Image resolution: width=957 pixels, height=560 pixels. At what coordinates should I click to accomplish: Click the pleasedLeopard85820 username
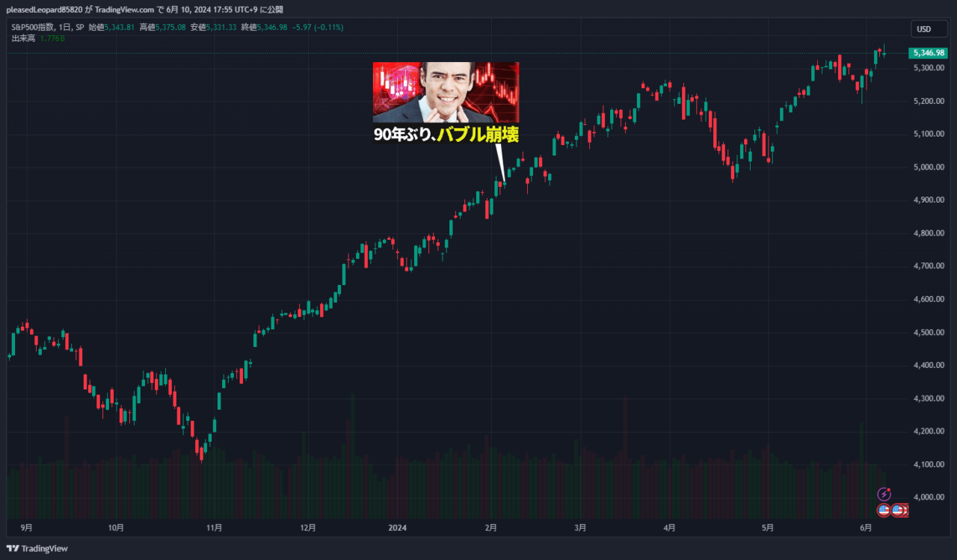tap(45, 10)
